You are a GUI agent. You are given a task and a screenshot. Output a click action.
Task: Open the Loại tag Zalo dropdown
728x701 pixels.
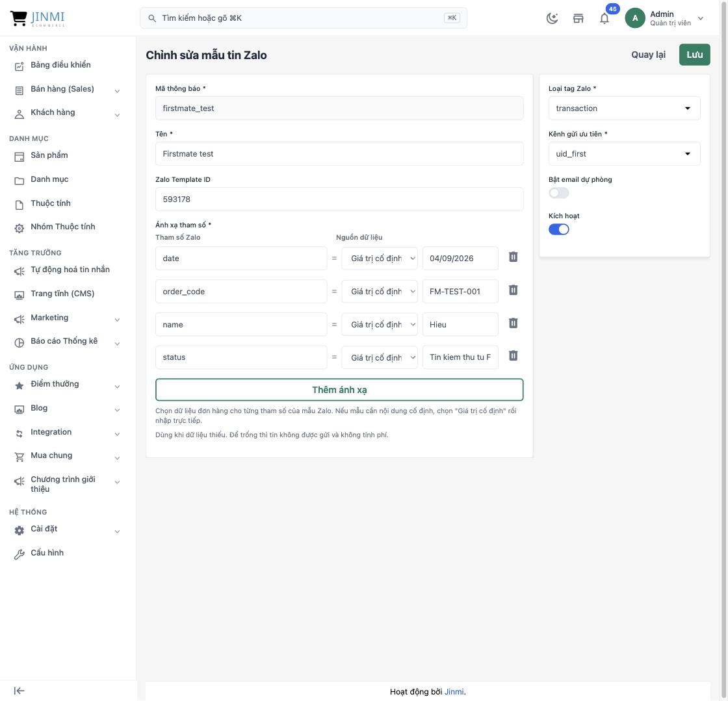624,108
